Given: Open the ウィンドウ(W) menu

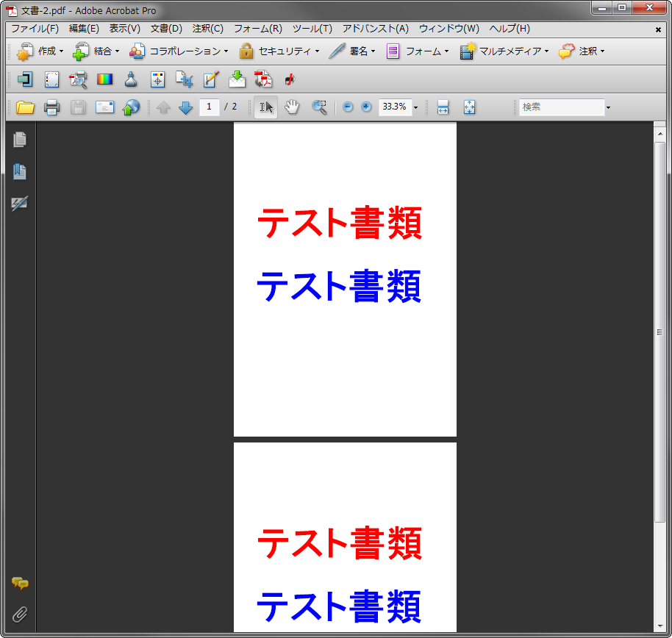Looking at the screenshot, I should (448, 29).
